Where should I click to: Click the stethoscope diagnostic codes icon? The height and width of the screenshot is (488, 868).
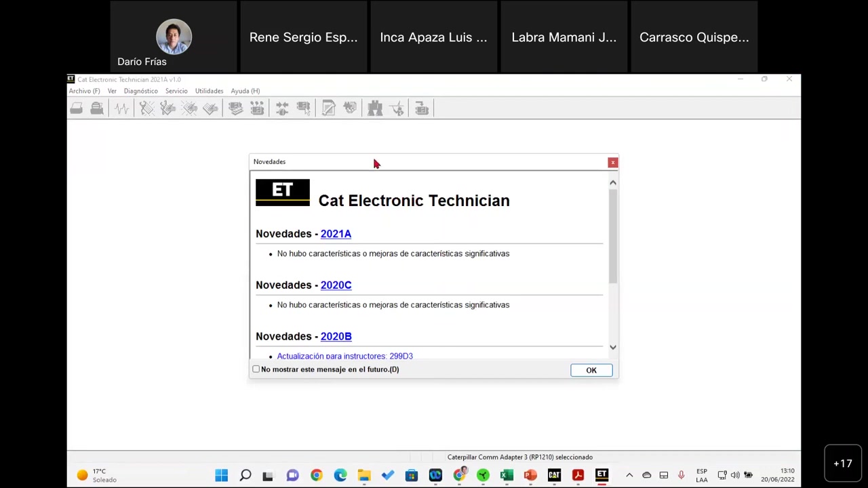(x=146, y=108)
